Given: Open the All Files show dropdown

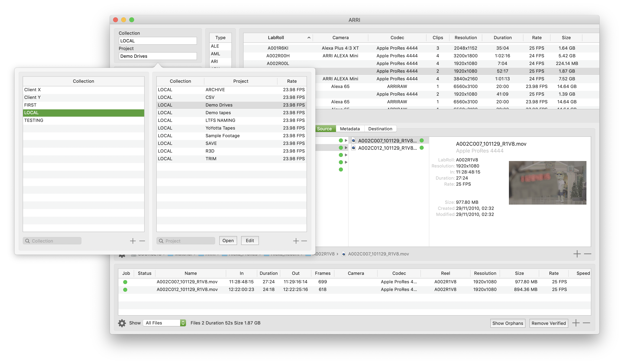Looking at the screenshot, I should pyautogui.click(x=164, y=323).
